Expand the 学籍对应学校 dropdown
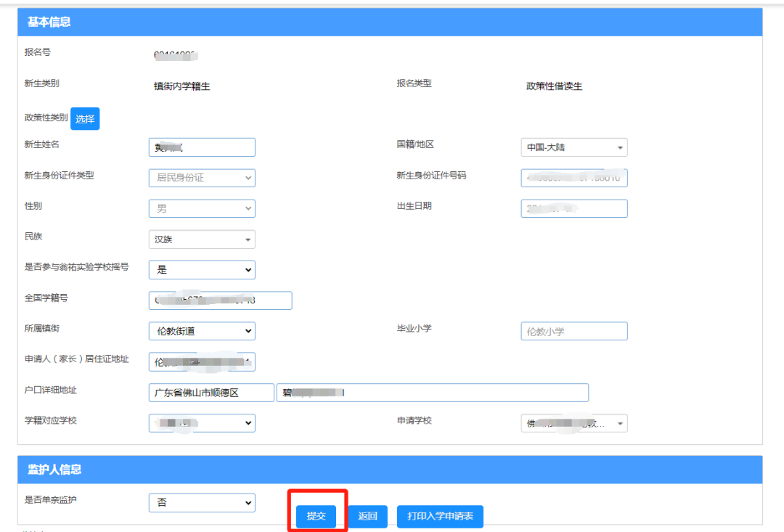The height and width of the screenshot is (532, 784). 202,423
